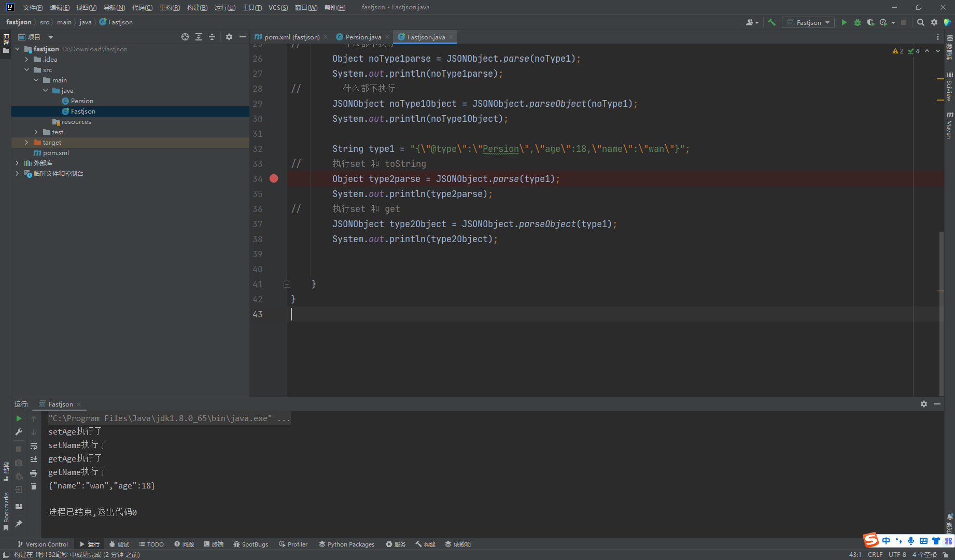Open Search Everywhere magnifier icon
Screen dimensions: 955x560
click(921, 22)
